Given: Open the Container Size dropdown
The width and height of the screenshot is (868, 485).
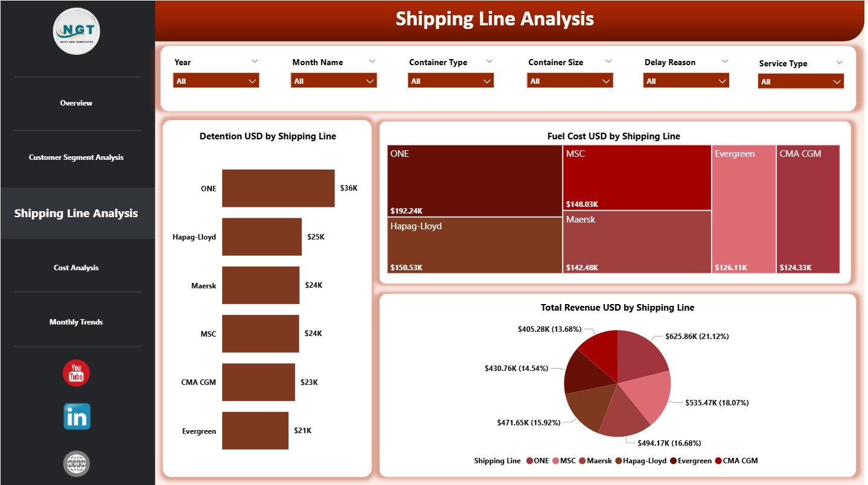Looking at the screenshot, I should (569, 80).
